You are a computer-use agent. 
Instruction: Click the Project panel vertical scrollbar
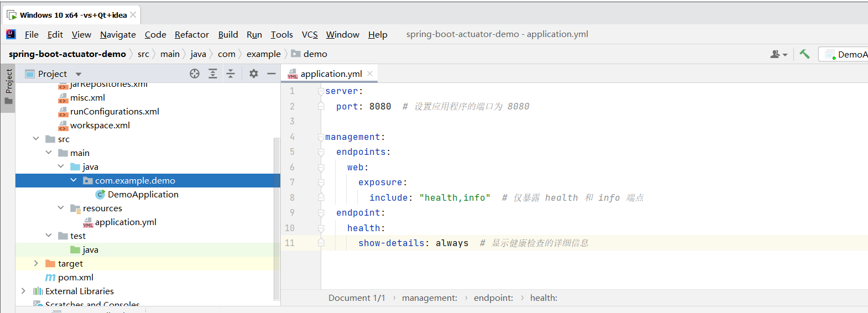pyautogui.click(x=277, y=218)
